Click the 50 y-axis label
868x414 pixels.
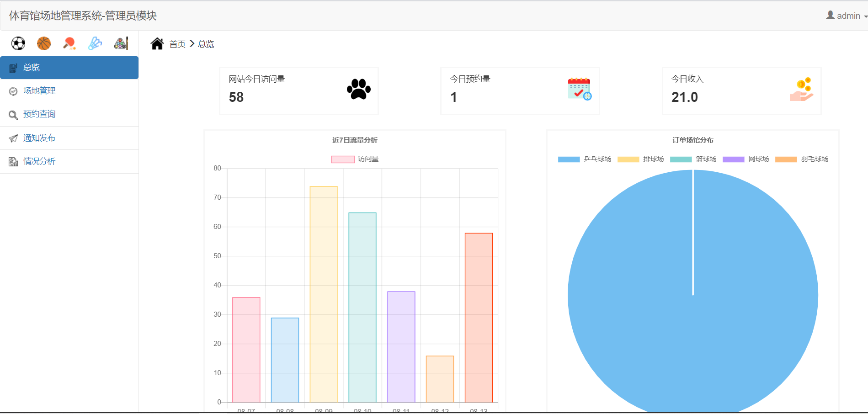pos(217,256)
